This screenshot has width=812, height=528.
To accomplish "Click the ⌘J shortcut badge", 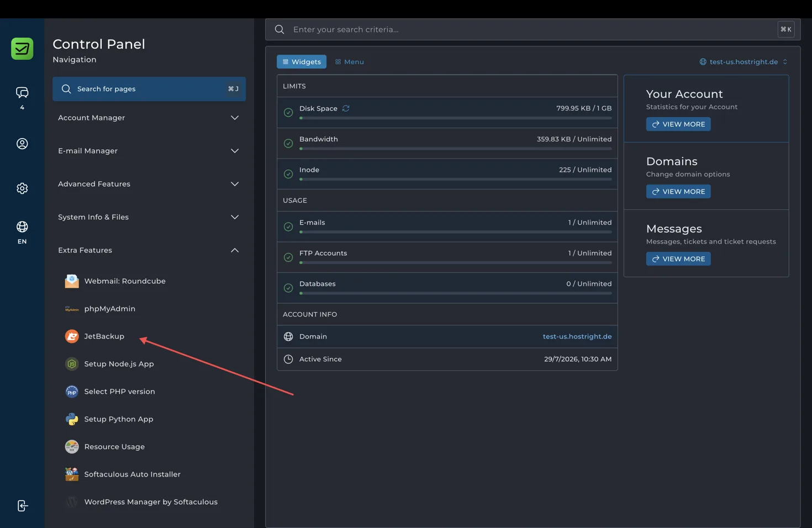I will [234, 89].
